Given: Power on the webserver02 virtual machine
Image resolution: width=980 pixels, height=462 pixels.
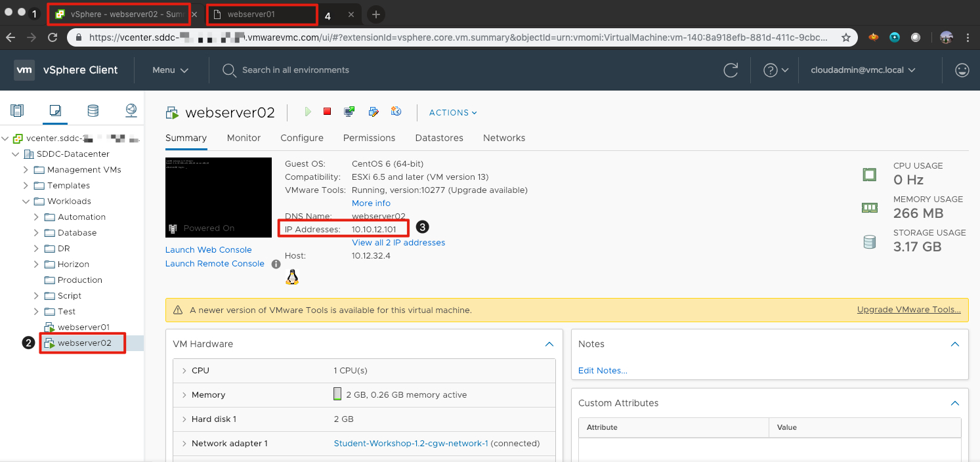Looking at the screenshot, I should click(x=308, y=112).
